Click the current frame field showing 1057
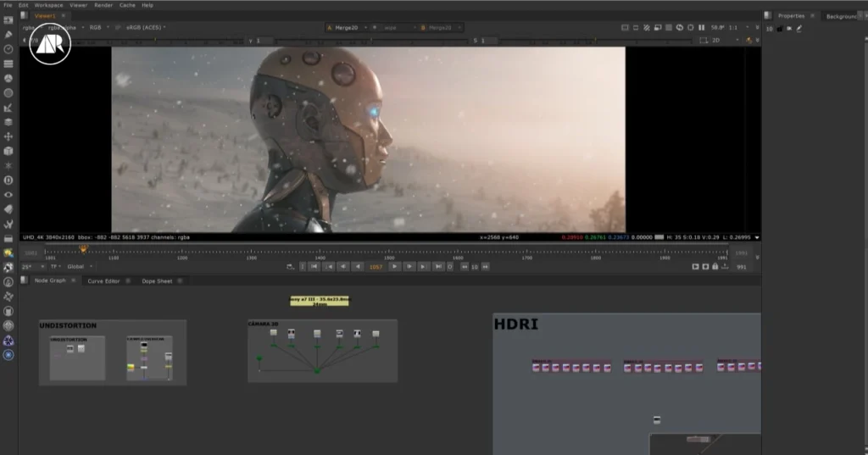Viewport: 868px width, 455px height. pyautogui.click(x=376, y=267)
